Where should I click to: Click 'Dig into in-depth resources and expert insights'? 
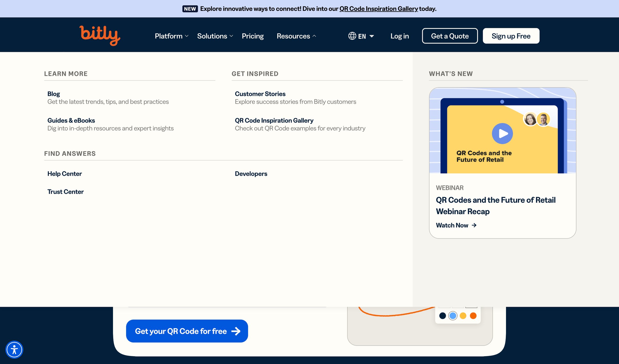click(x=110, y=128)
